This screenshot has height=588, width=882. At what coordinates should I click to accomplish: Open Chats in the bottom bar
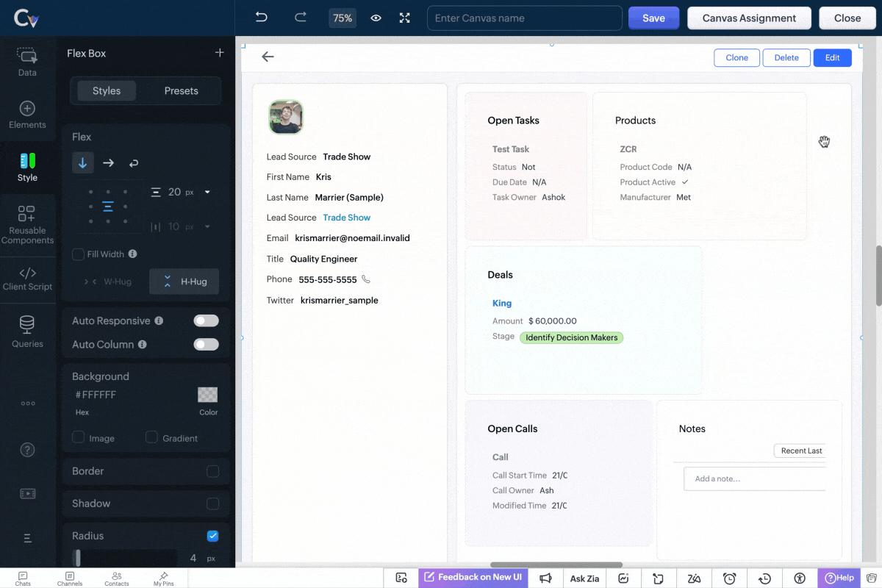[x=23, y=578]
